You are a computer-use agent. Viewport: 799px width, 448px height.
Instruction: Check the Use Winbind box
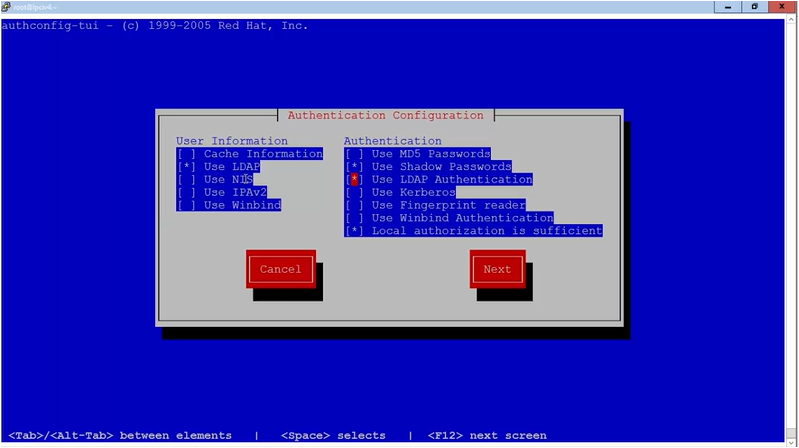click(186, 205)
